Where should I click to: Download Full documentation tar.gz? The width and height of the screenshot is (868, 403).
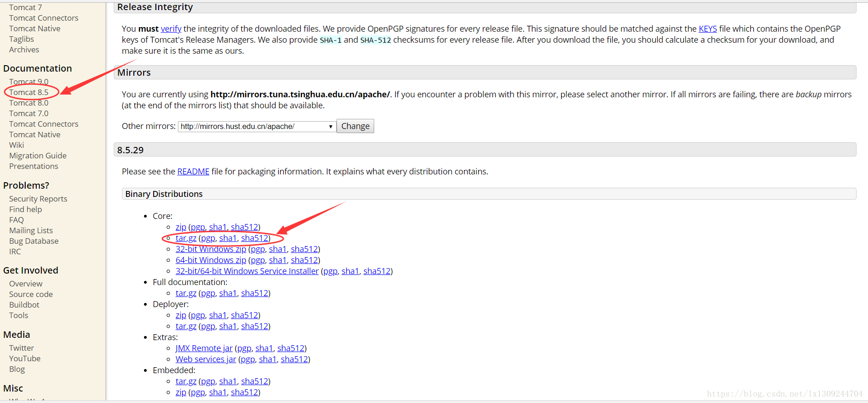pos(186,293)
